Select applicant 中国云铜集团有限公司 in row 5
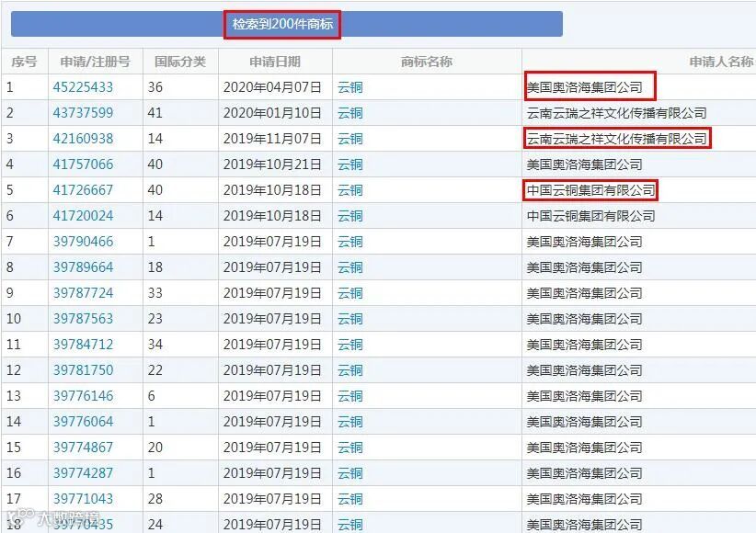Viewport: 756px width, 533px height. pos(590,190)
